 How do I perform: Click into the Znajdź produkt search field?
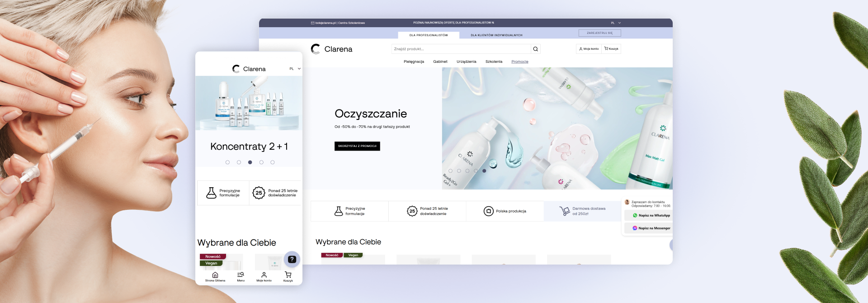pyautogui.click(x=461, y=49)
